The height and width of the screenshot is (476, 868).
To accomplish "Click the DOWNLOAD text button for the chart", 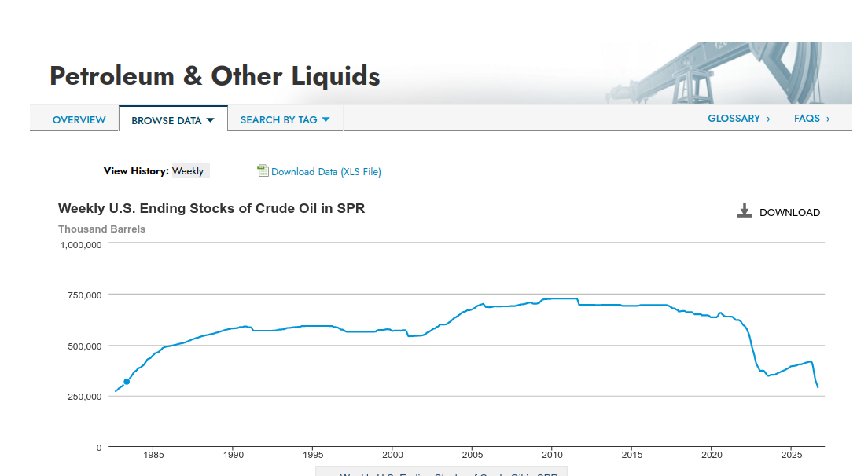I will click(790, 212).
